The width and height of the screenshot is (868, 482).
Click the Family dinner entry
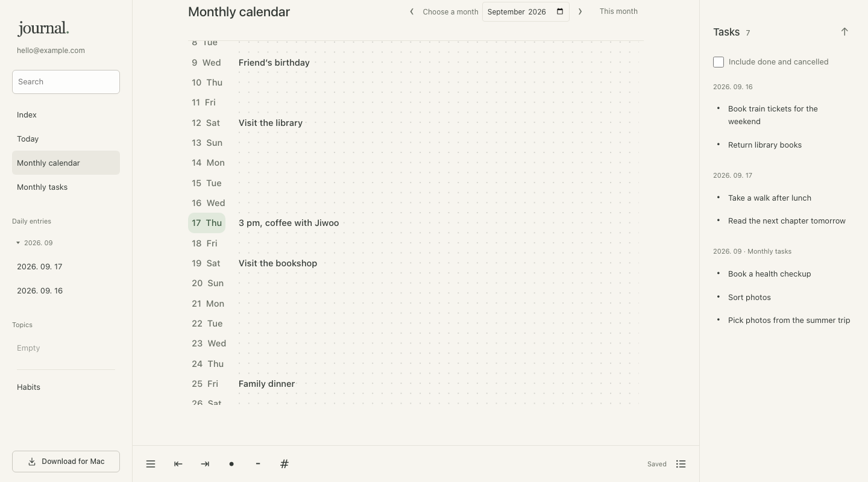point(266,384)
